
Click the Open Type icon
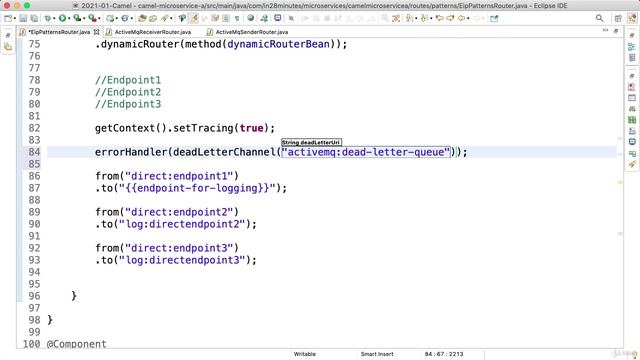142,18
